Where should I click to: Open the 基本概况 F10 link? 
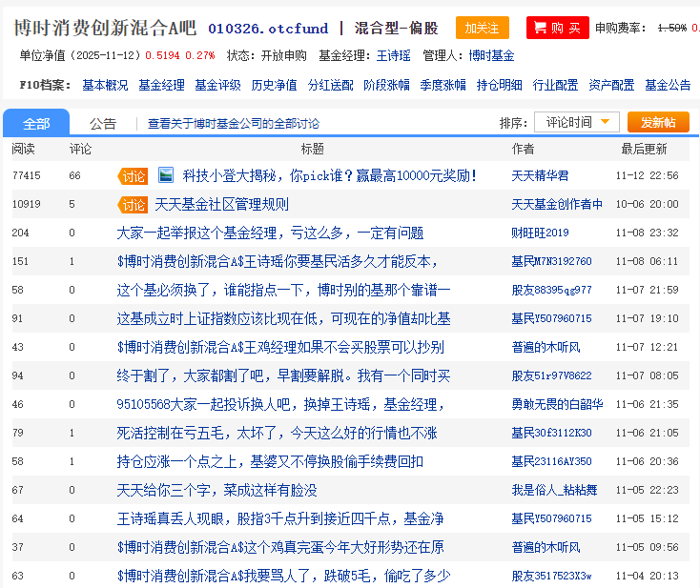pyautogui.click(x=105, y=85)
